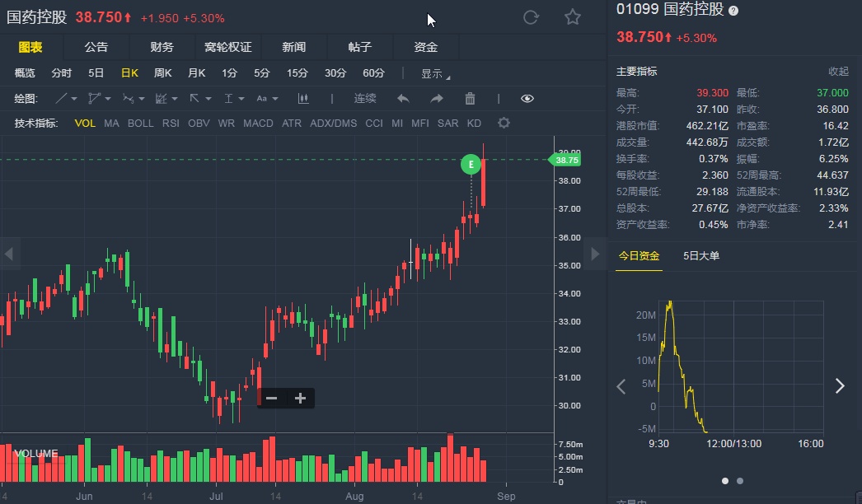This screenshot has height=504, width=862.
Task: Zoom in the chart with plus button
Action: (x=300, y=399)
